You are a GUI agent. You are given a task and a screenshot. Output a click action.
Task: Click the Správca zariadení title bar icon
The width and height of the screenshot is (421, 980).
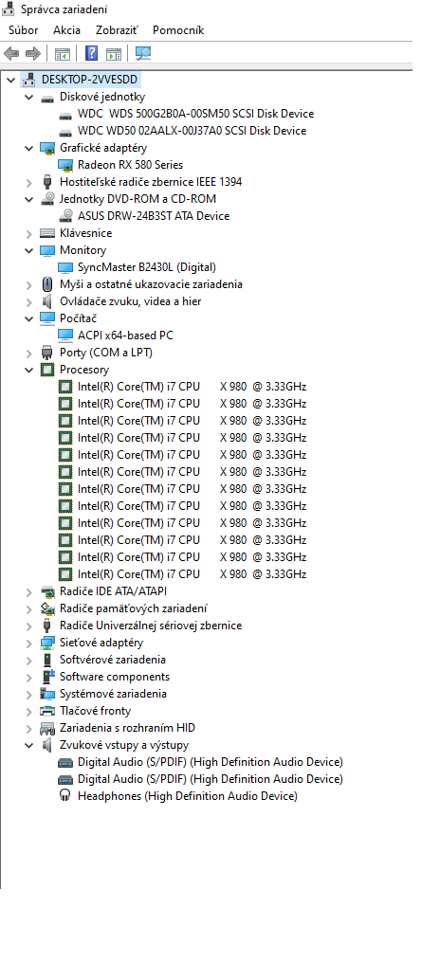coord(10,9)
